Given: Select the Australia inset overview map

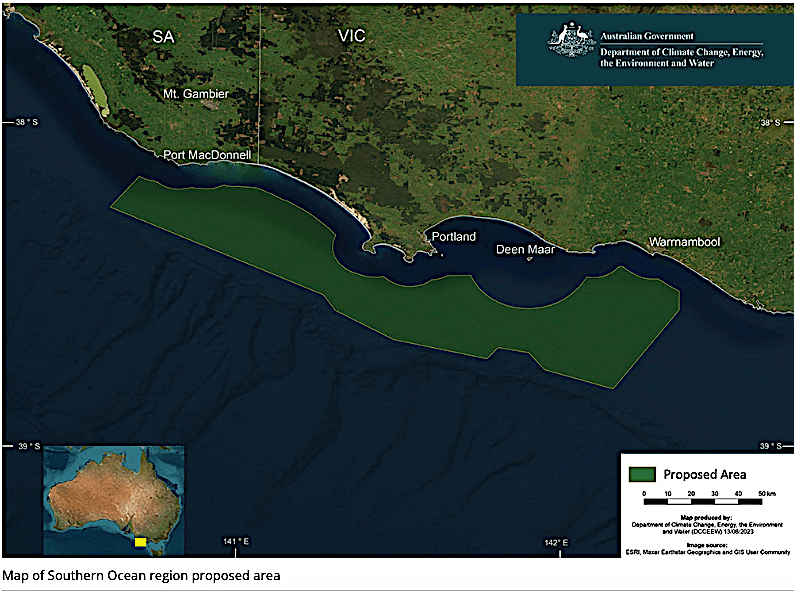Looking at the screenshot, I should [x=113, y=500].
